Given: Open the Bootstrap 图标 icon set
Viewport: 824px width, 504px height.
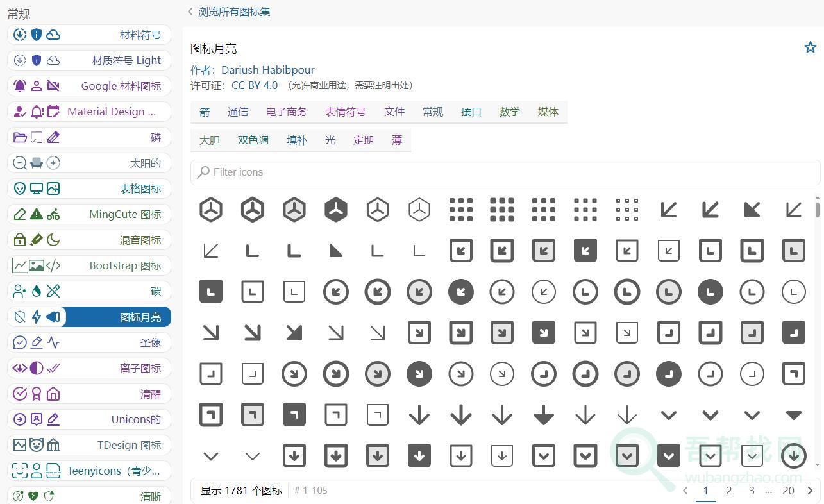Looking at the screenshot, I should (x=89, y=265).
